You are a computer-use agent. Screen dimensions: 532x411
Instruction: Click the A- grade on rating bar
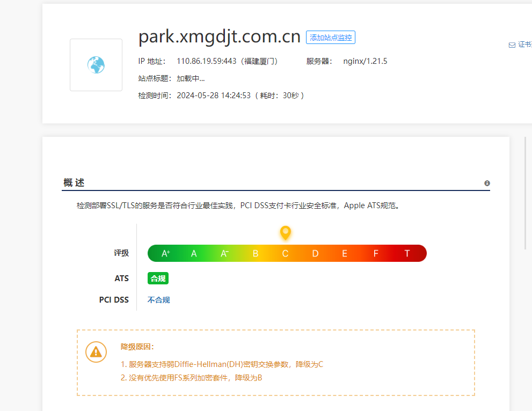pos(224,253)
